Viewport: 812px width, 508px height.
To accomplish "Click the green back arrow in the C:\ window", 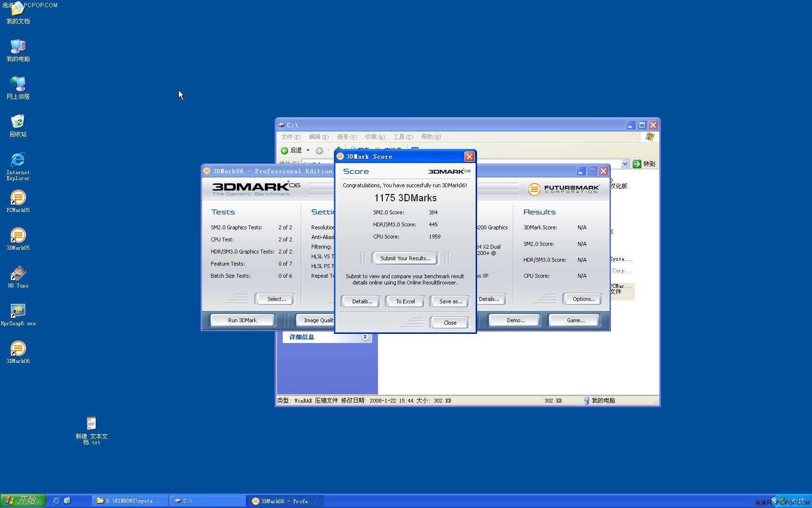I will [285, 150].
